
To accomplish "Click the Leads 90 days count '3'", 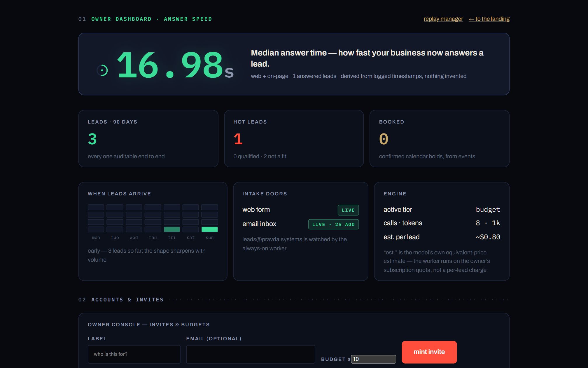I will 92,139.
